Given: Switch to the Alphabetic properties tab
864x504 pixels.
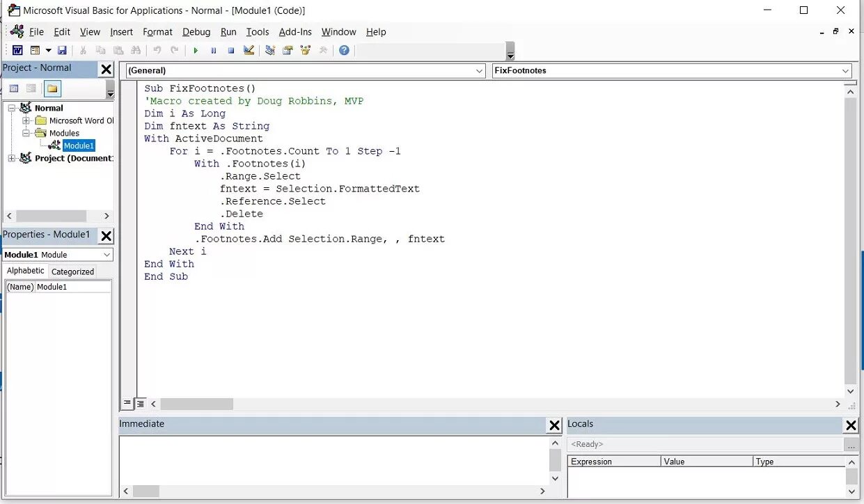Looking at the screenshot, I should (26, 271).
